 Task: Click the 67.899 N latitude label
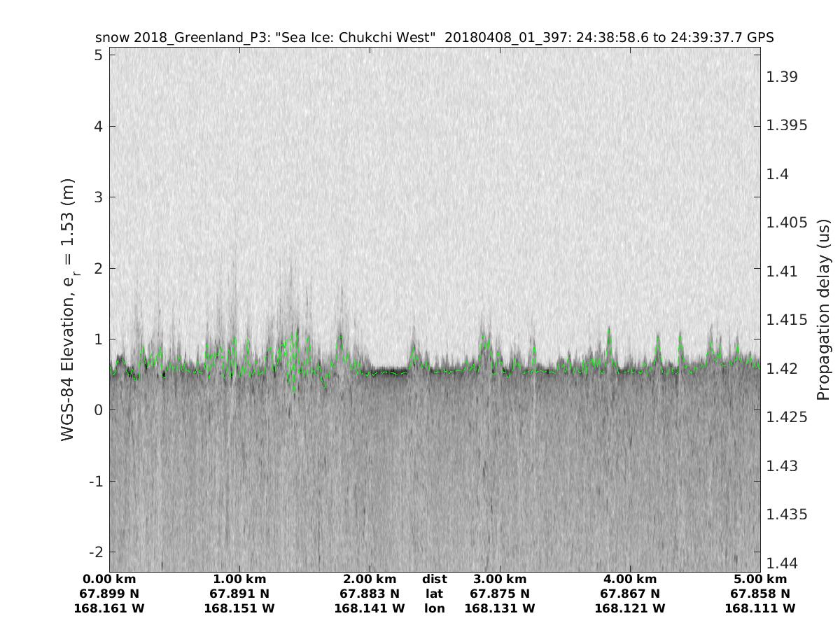click(109, 594)
